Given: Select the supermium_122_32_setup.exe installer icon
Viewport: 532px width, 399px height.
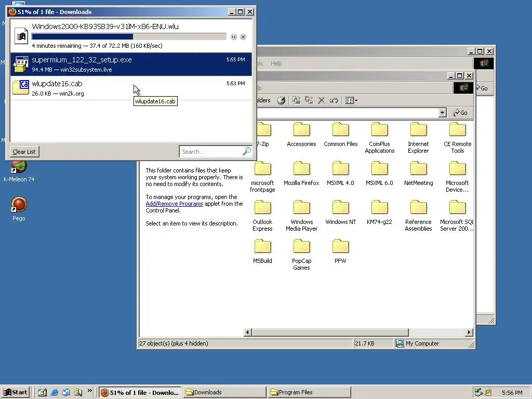Looking at the screenshot, I should [21, 64].
